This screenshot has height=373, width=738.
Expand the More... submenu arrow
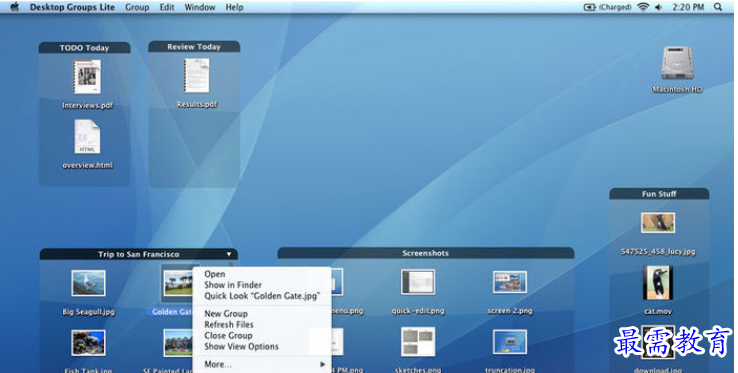click(x=322, y=364)
